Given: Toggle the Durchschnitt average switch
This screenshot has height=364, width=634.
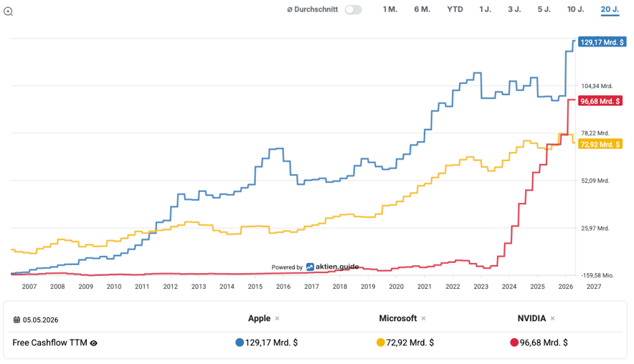Looking at the screenshot, I should click(x=353, y=10).
